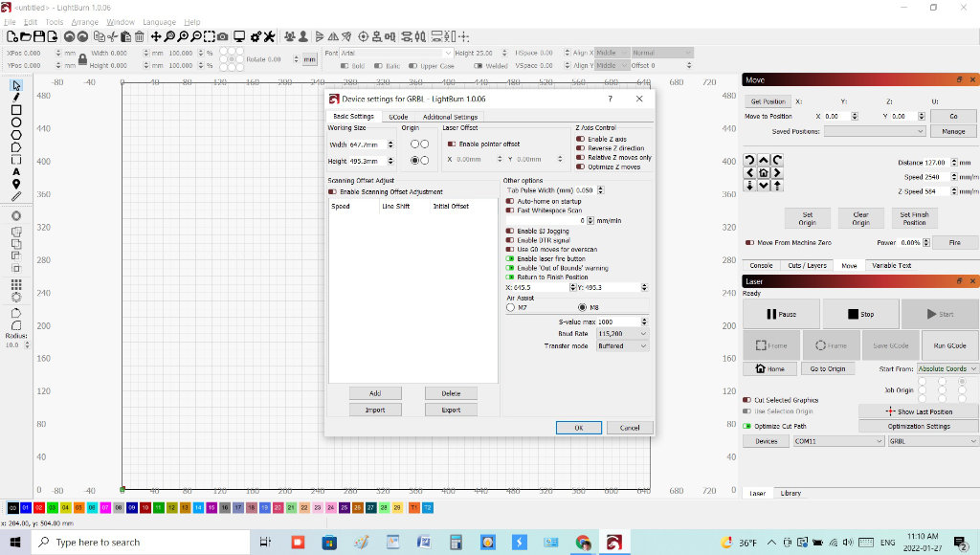The image size is (980, 555).
Task: Click the New file icon in toolbar
Action: pyautogui.click(x=11, y=37)
